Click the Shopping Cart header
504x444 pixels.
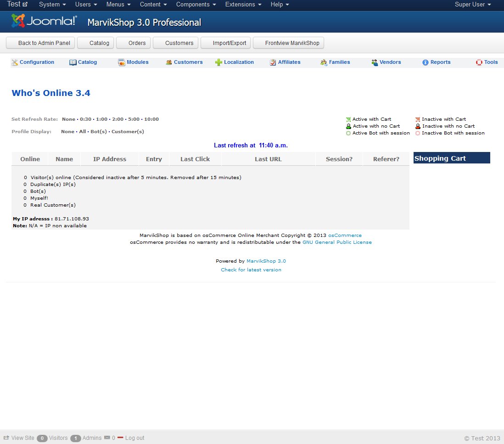(452, 158)
